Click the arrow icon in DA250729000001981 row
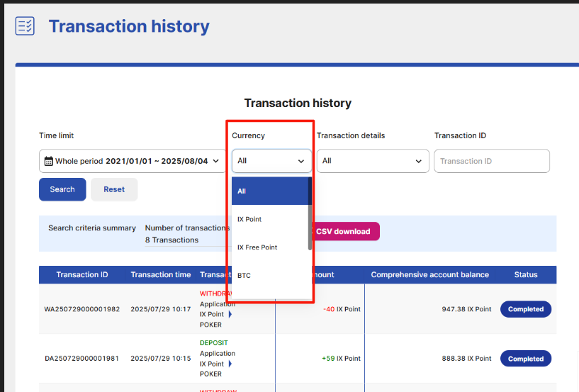This screenshot has height=392, width=579. click(230, 364)
